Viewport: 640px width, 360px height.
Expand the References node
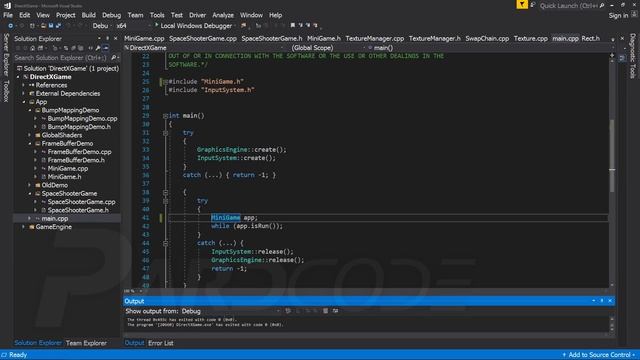click(x=24, y=85)
